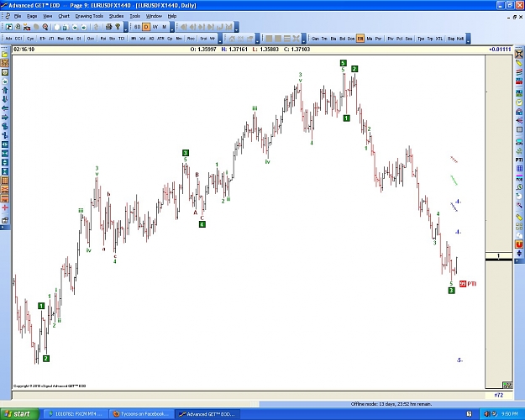Click the crossed-box icon atop right sidebar
This screenshot has width=525, height=420.
point(519,54)
